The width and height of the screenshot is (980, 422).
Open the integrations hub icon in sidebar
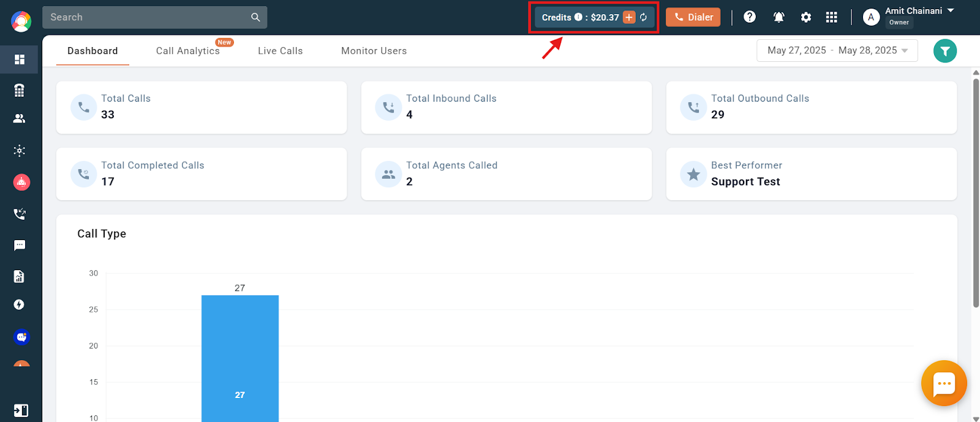20,151
